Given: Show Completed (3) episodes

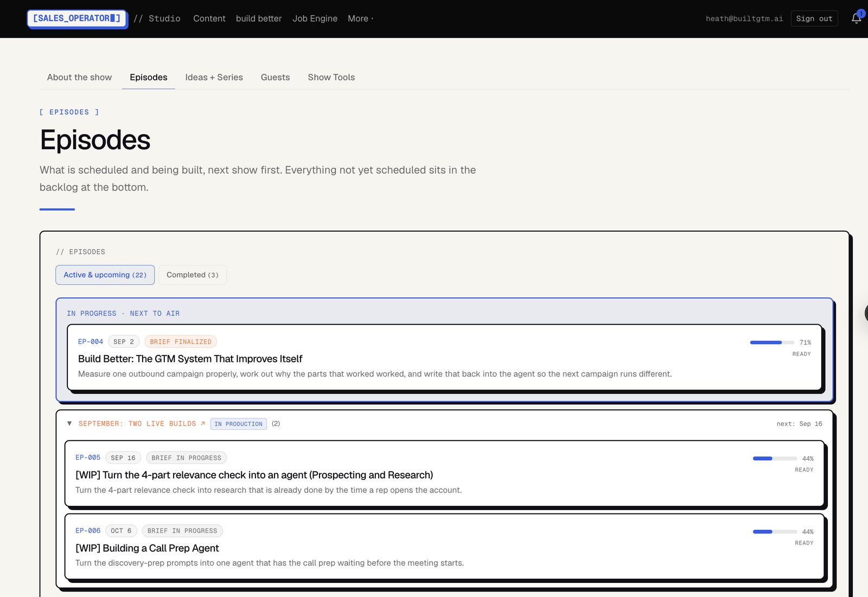Looking at the screenshot, I should pyautogui.click(x=193, y=275).
